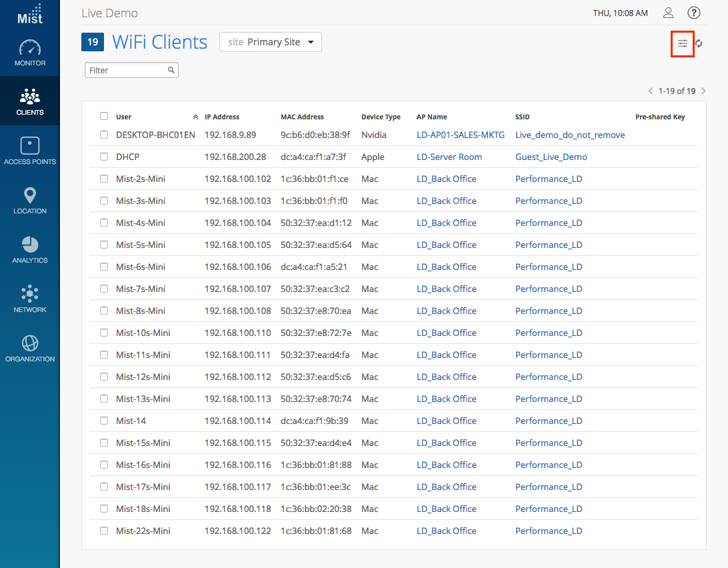Go to next page of clients
Image resolution: width=728 pixels, height=568 pixels.
point(703,91)
